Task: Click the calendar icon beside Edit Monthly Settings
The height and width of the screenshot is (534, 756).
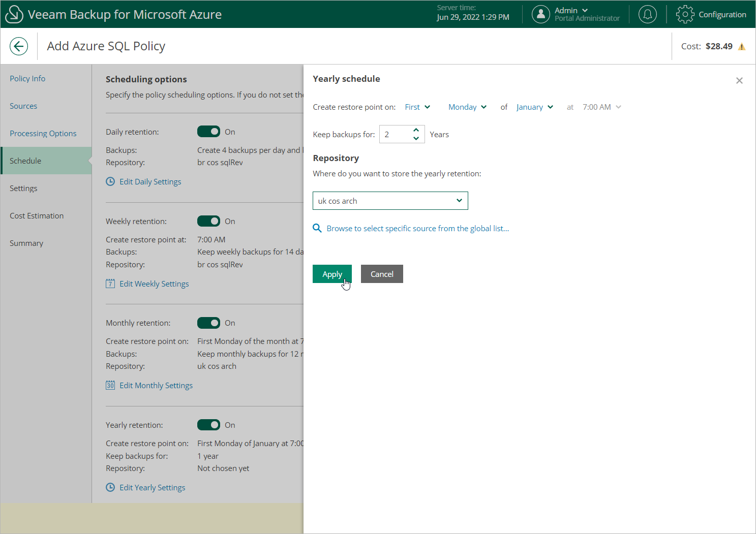Action: (110, 385)
